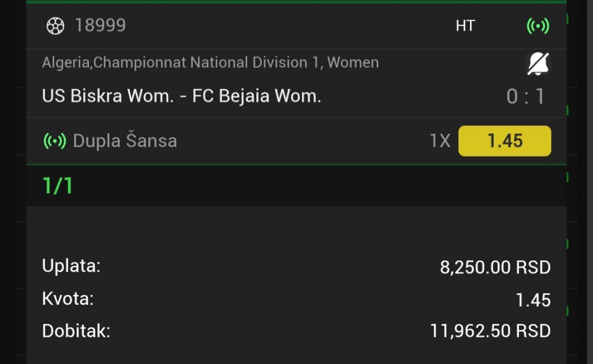Screen dimensions: 593x364
Task: Click the yellow 1.45 odds button
Action: [505, 141]
